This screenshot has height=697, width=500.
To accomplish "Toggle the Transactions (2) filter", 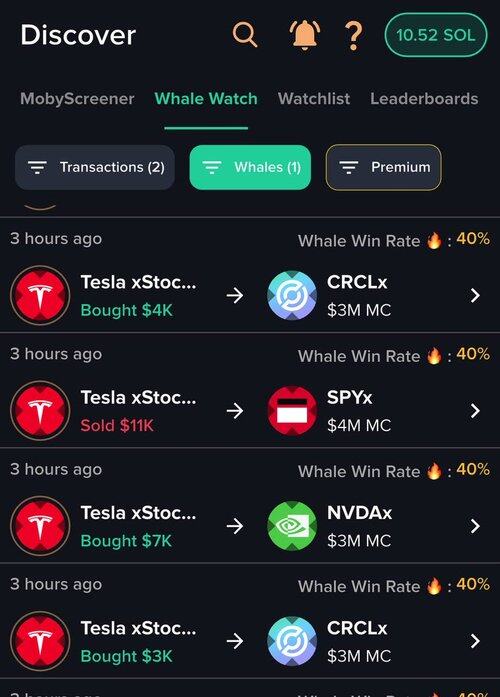I will click(x=95, y=167).
